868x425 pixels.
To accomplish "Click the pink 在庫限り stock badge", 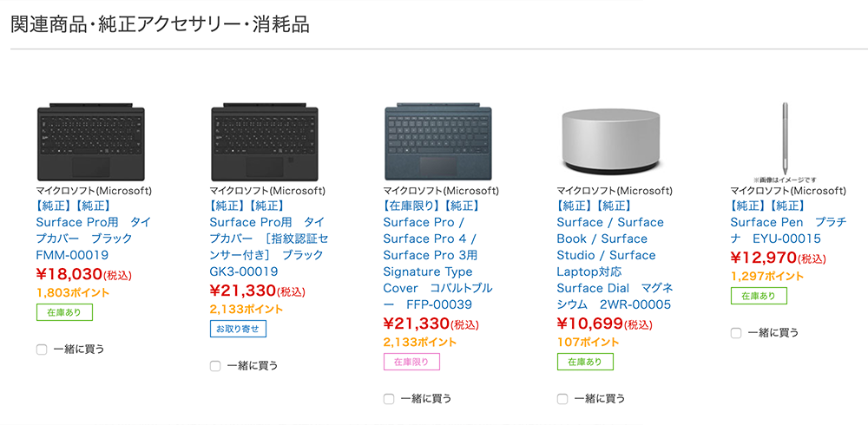I will coord(411,362).
